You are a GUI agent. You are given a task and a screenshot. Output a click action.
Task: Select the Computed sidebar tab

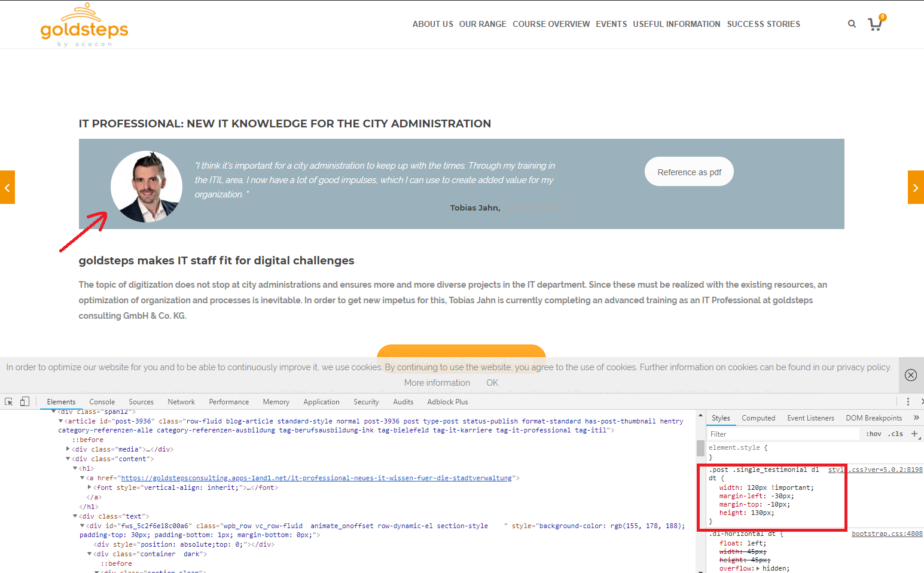click(x=758, y=418)
